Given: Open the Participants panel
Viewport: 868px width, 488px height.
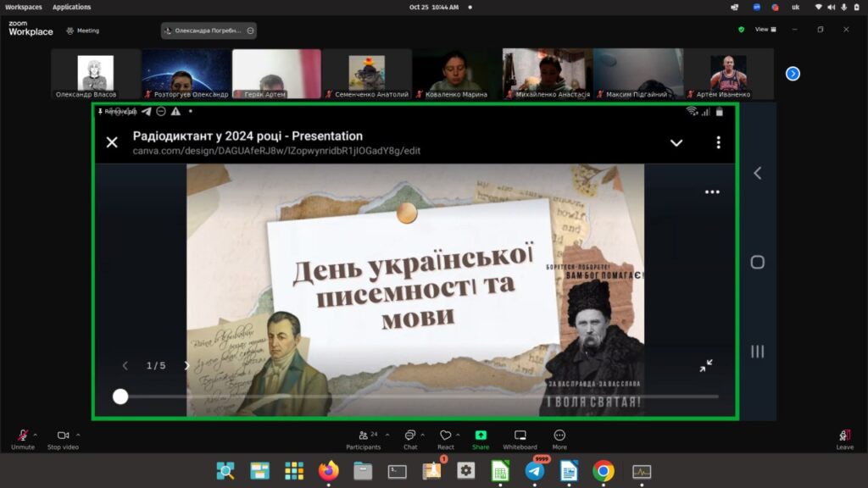Looking at the screenshot, I should click(363, 440).
